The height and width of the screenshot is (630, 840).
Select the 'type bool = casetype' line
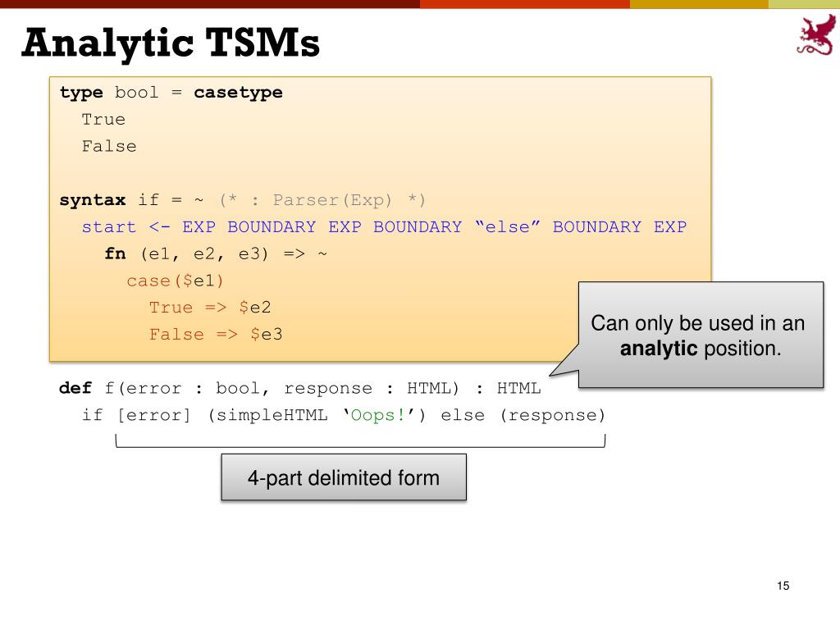click(171, 93)
